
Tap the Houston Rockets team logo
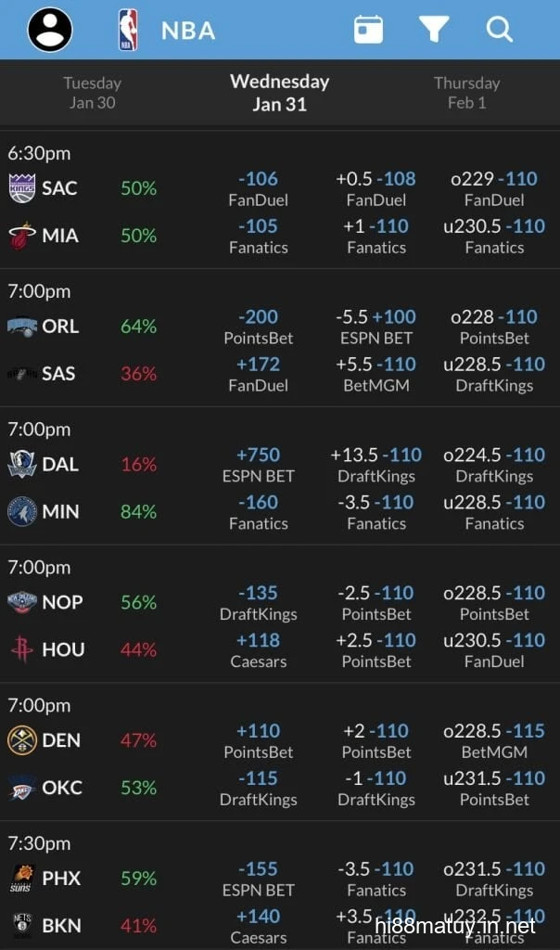[x=21, y=649]
